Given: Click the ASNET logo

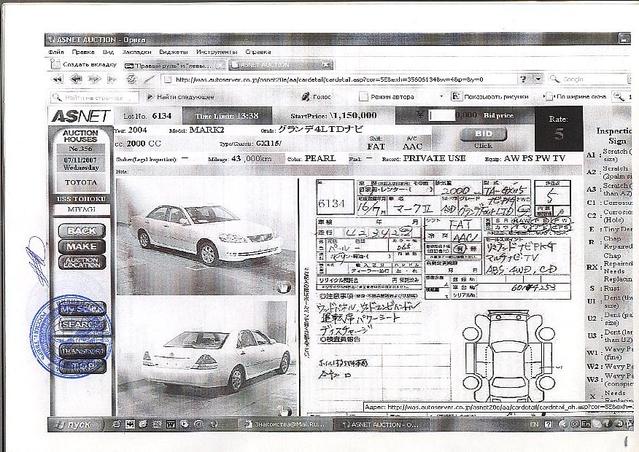Looking at the screenshot, I should 81,116.
